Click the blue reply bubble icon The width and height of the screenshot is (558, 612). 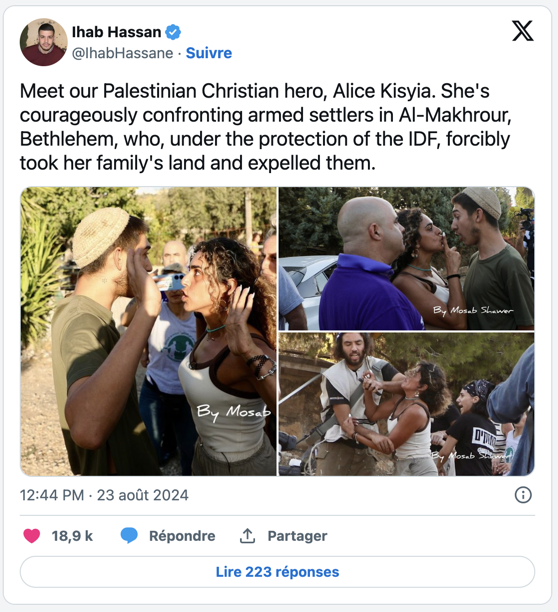click(129, 536)
